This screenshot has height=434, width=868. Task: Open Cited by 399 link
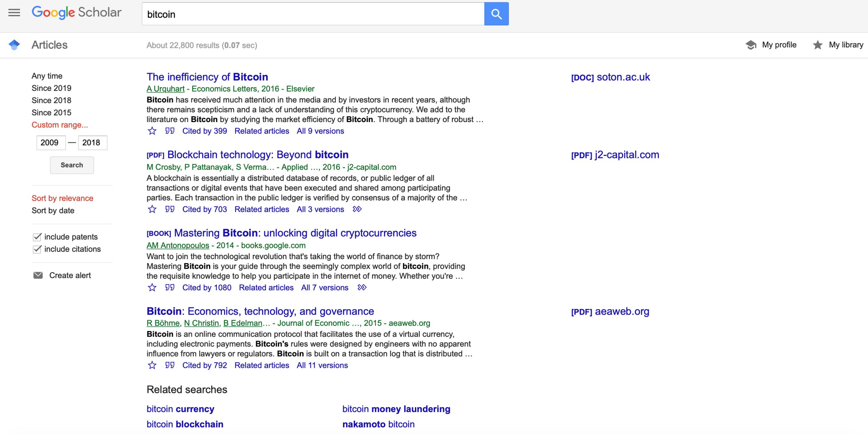204,131
